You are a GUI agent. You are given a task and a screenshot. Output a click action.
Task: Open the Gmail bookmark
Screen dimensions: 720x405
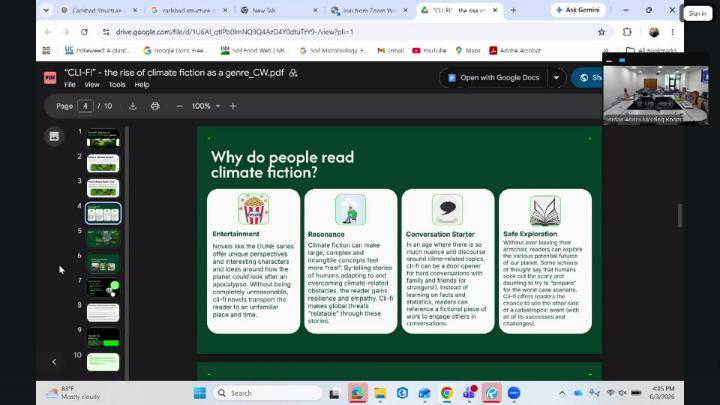point(390,51)
